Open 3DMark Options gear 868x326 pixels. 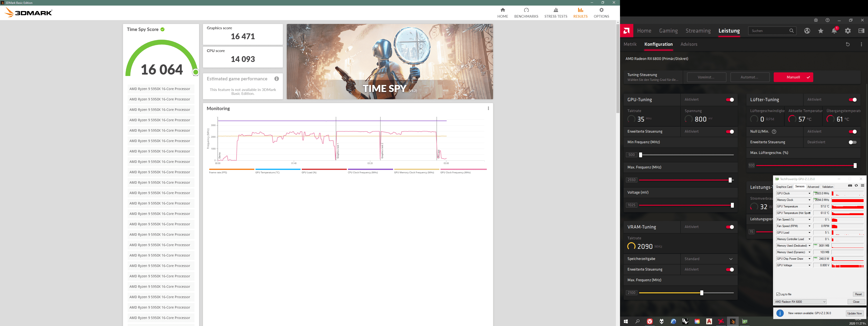[x=601, y=13]
